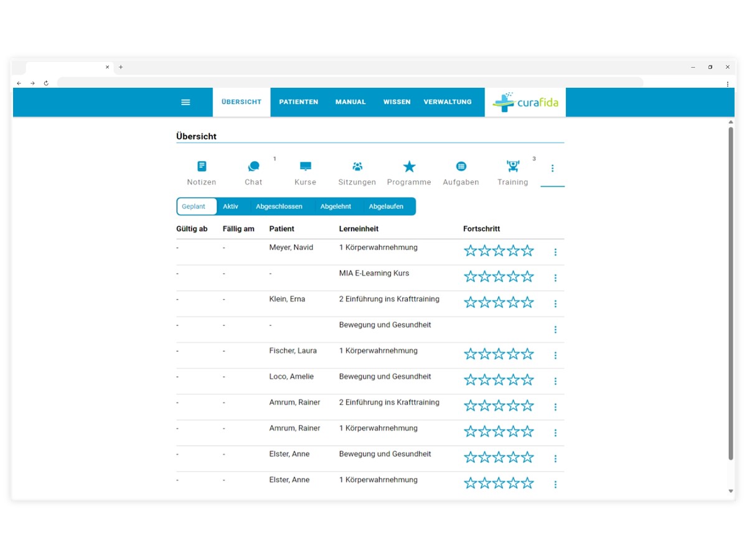Open the browser three-dot menu

tap(727, 83)
